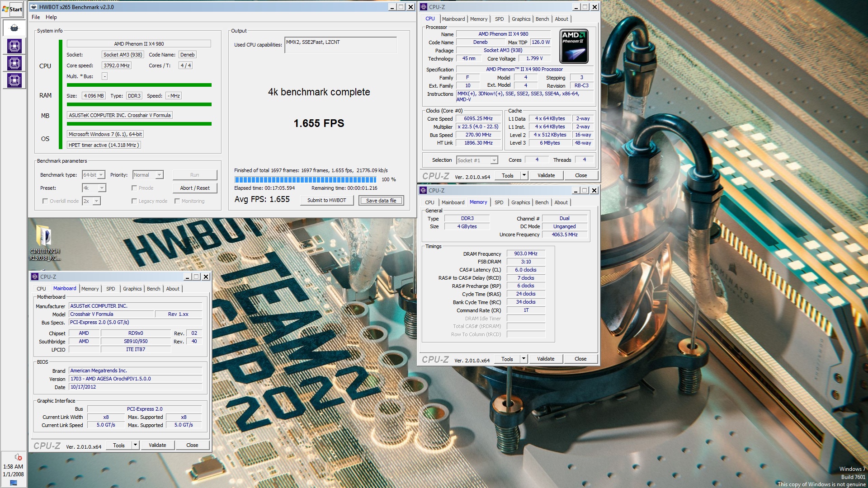This screenshot has height=488, width=868.
Task: Click the Max TDP 126.0 W value
Action: (541, 42)
